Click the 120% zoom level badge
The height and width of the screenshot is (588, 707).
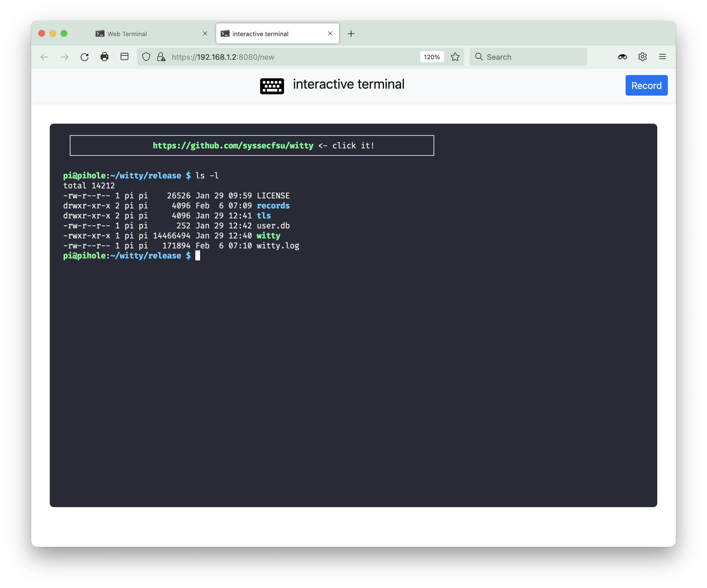pyautogui.click(x=432, y=57)
